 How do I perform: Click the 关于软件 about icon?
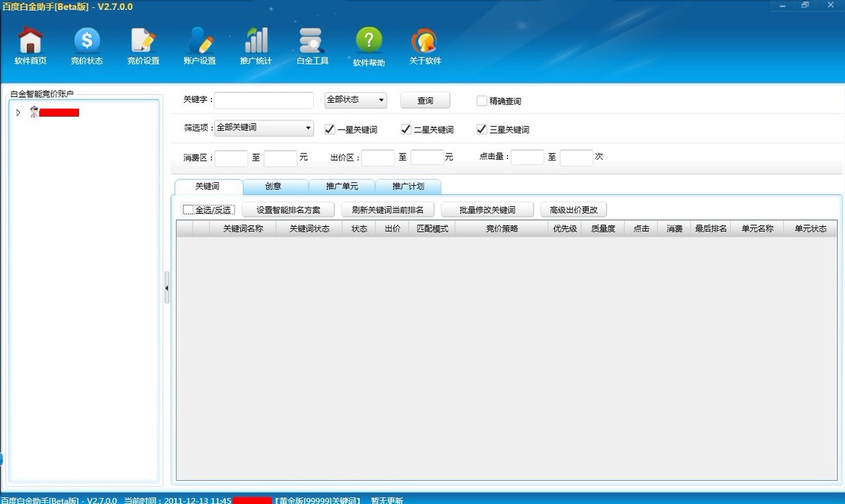coord(425,42)
